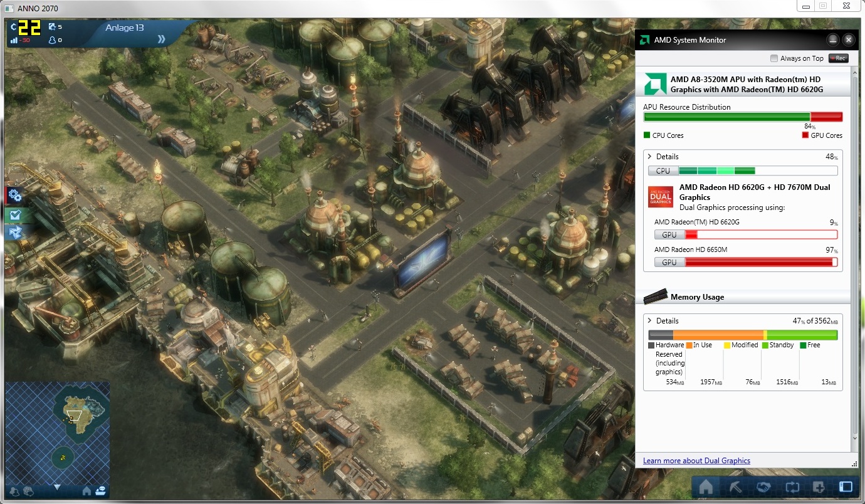Open the house build menu icon
The height and width of the screenshot is (504, 865).
coord(706,486)
